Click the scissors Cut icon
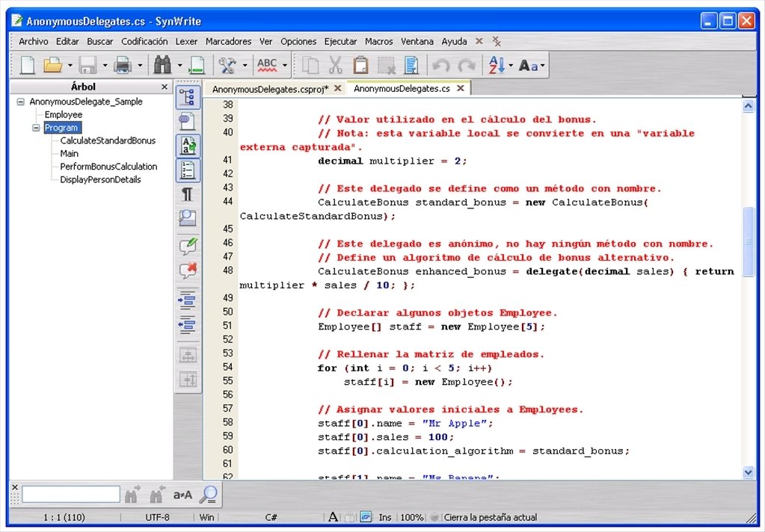 (335, 65)
